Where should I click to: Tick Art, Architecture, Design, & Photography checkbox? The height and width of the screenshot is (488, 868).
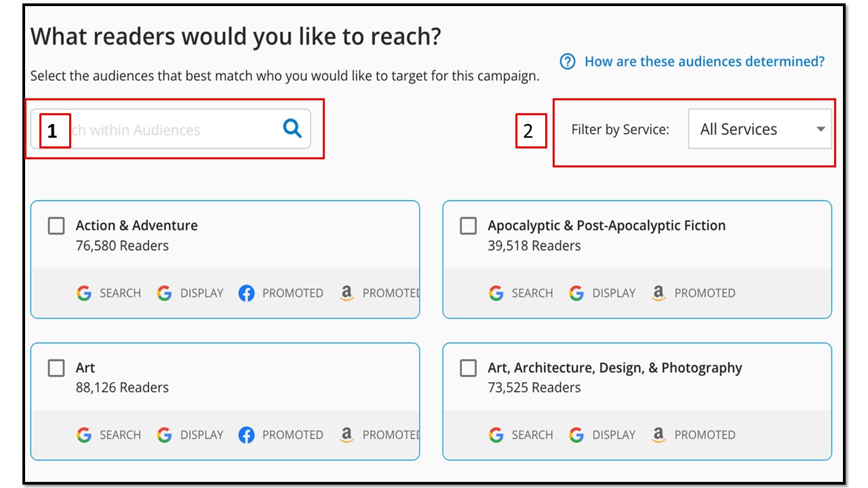pyautogui.click(x=469, y=368)
